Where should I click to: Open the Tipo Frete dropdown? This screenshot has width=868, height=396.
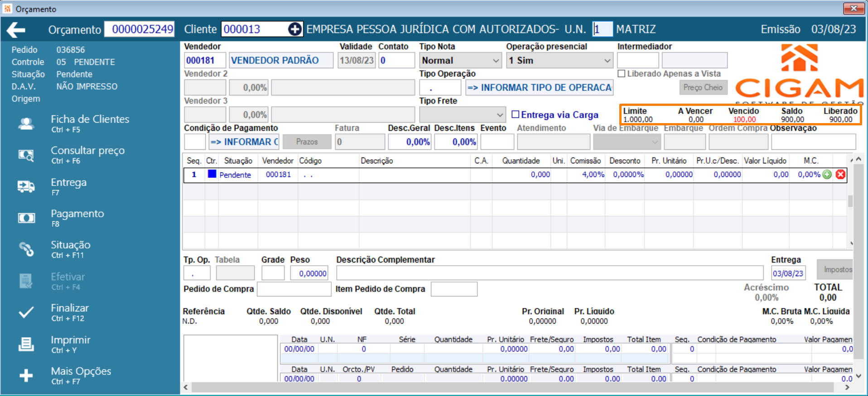pyautogui.click(x=500, y=115)
